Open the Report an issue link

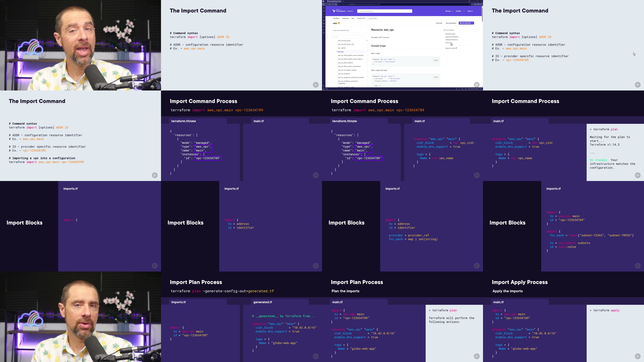click(x=451, y=48)
